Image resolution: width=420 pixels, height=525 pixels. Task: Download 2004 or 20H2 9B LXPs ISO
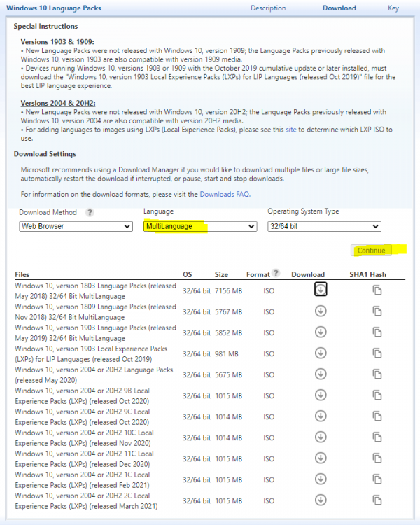pyautogui.click(x=321, y=395)
